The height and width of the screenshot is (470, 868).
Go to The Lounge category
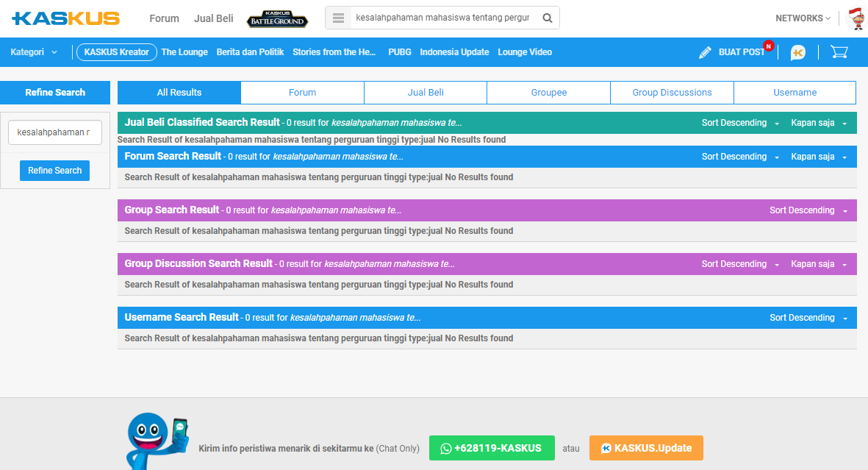pos(184,52)
